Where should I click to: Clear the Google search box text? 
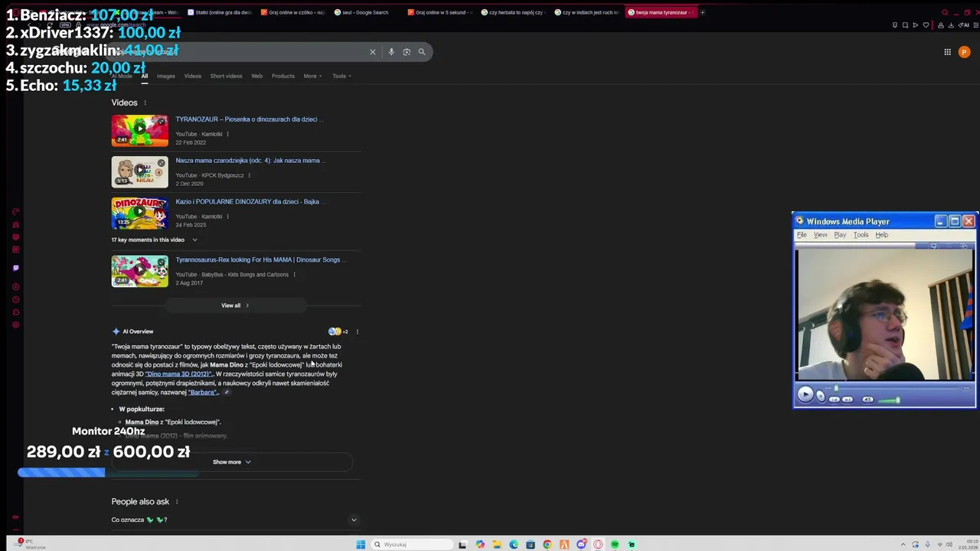(373, 52)
